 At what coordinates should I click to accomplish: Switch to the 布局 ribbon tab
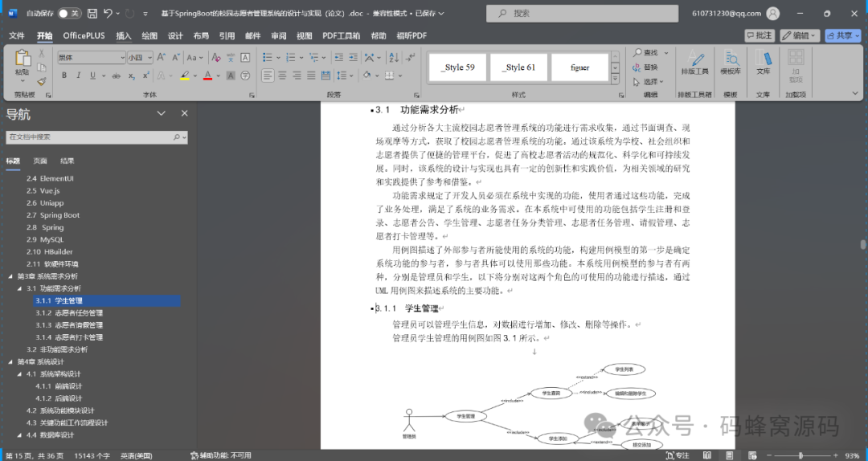coord(201,35)
